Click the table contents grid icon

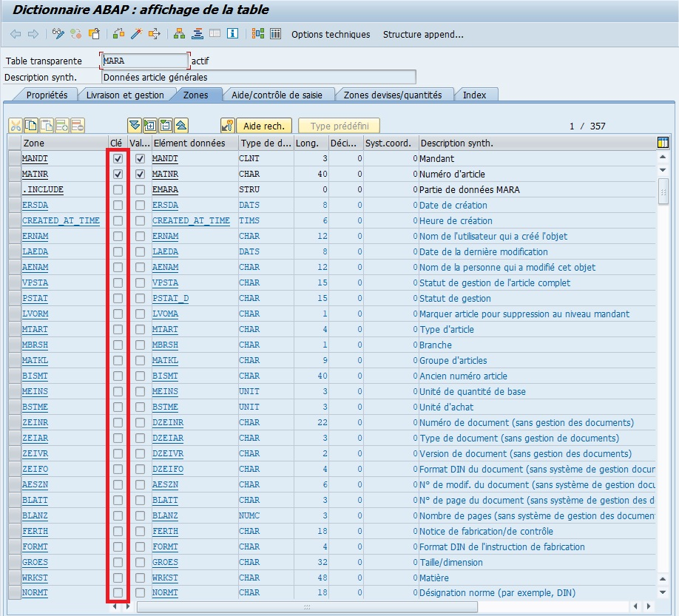point(276,34)
